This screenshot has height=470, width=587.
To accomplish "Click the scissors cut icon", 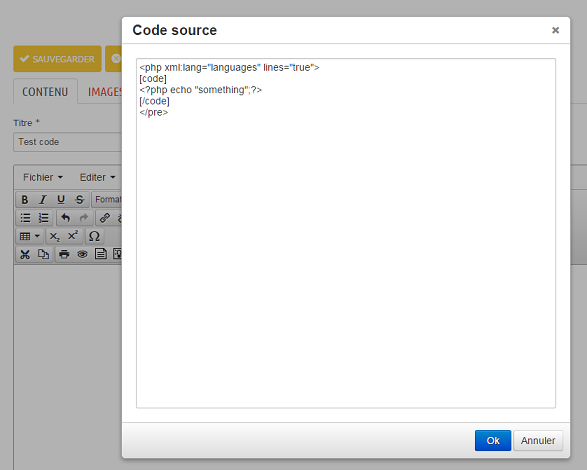I will point(25,255).
